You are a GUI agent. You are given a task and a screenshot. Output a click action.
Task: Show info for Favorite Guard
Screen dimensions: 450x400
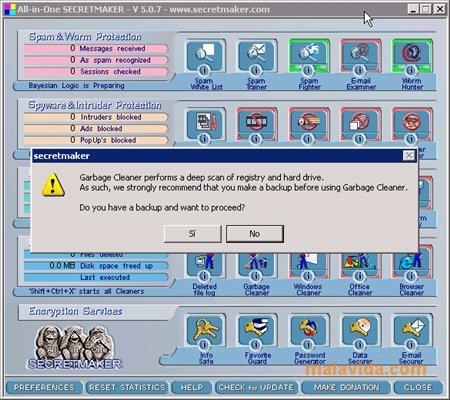tap(256, 344)
